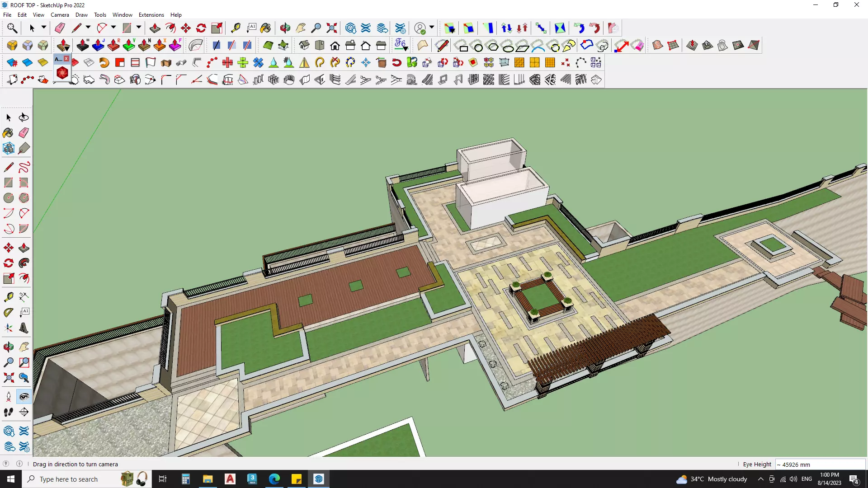Select the Tape Measure tool

click(236, 28)
